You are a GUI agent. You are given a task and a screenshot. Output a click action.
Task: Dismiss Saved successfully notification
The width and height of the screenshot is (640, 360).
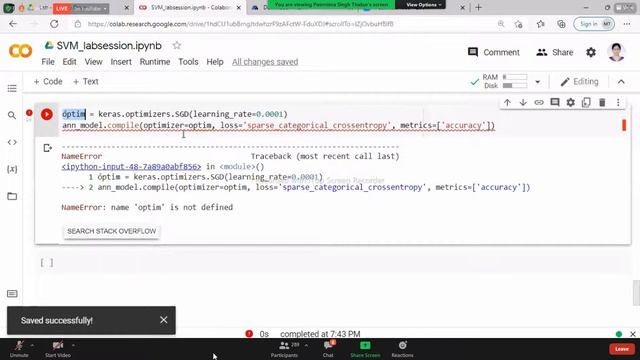(x=164, y=320)
